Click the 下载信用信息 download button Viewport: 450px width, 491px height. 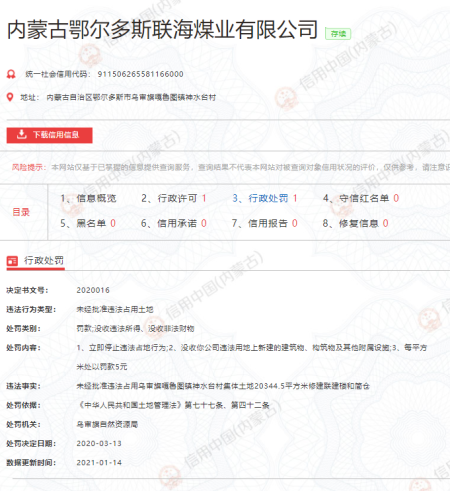tap(49, 135)
